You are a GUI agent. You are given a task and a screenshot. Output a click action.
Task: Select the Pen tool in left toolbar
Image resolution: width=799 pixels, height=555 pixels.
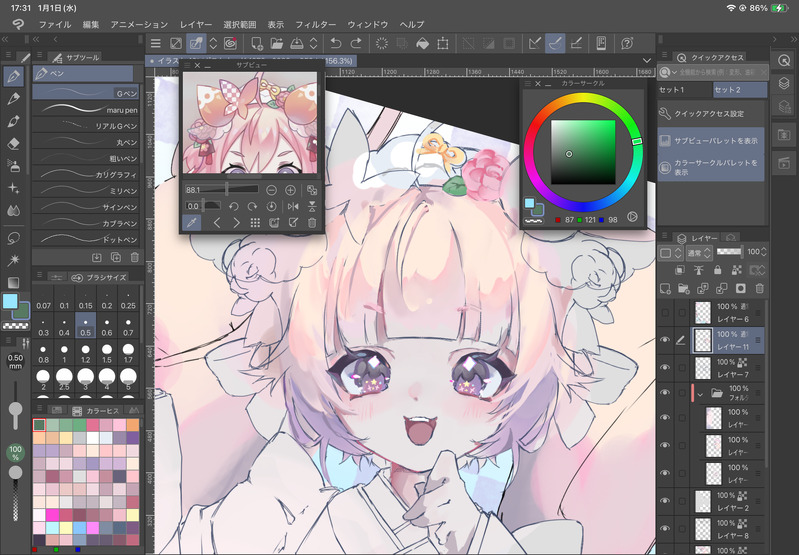point(14,76)
